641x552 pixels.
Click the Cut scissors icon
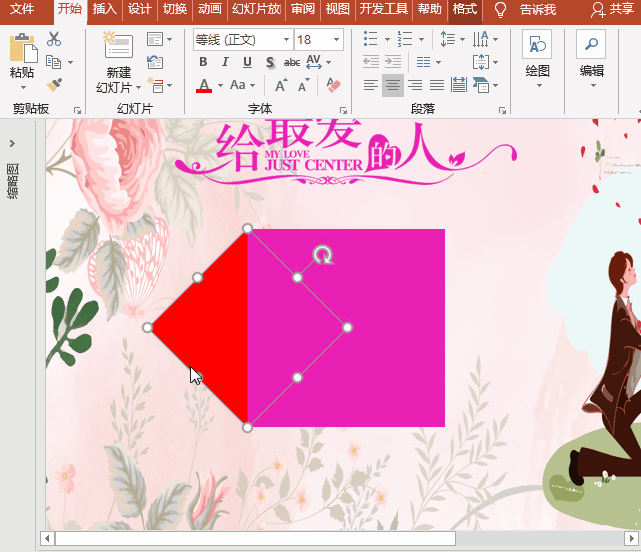point(54,39)
